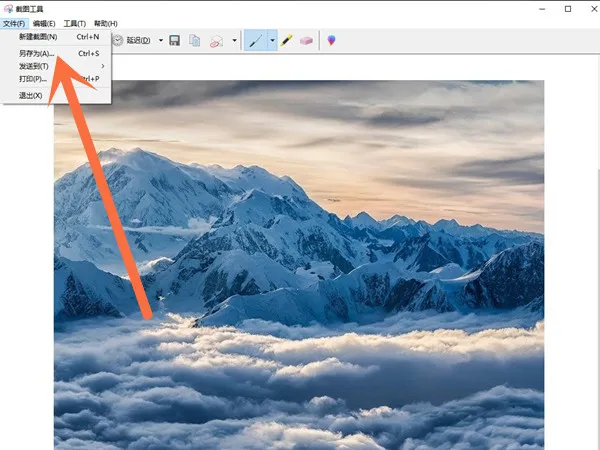This screenshot has height=450, width=600.
Task: Click the 延迟(D) delay clock button
Action: click(132, 41)
